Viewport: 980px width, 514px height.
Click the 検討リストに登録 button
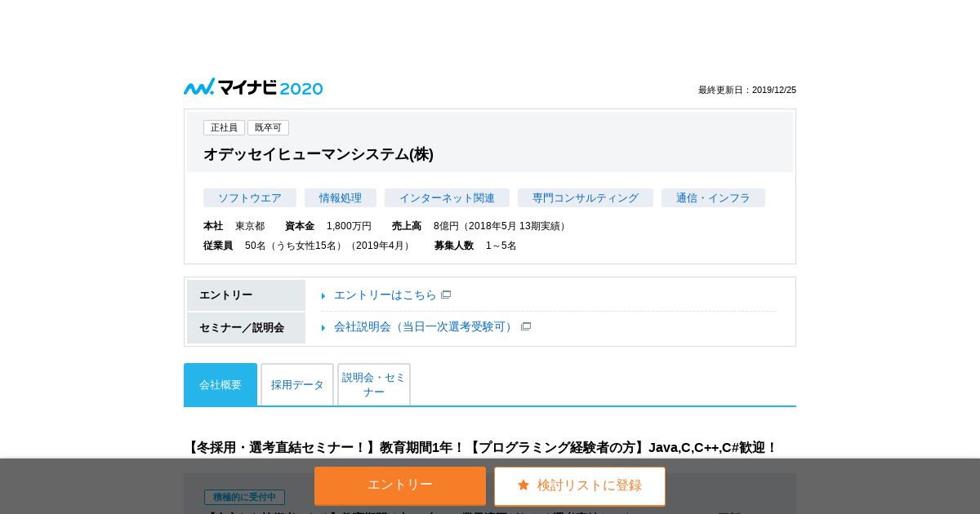point(580,485)
